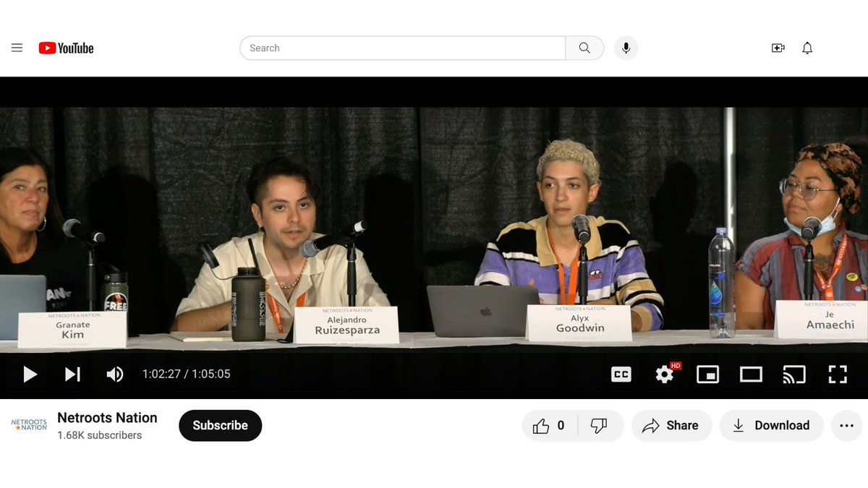Play the paused video
This screenshot has width=868, height=488.
(x=30, y=374)
